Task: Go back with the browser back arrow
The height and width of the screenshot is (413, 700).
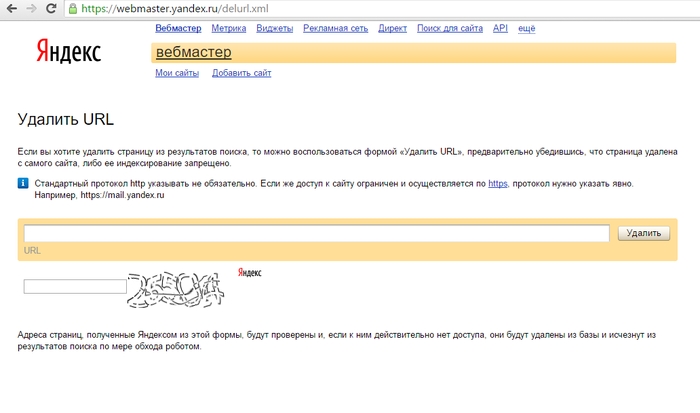Action: tap(12, 8)
